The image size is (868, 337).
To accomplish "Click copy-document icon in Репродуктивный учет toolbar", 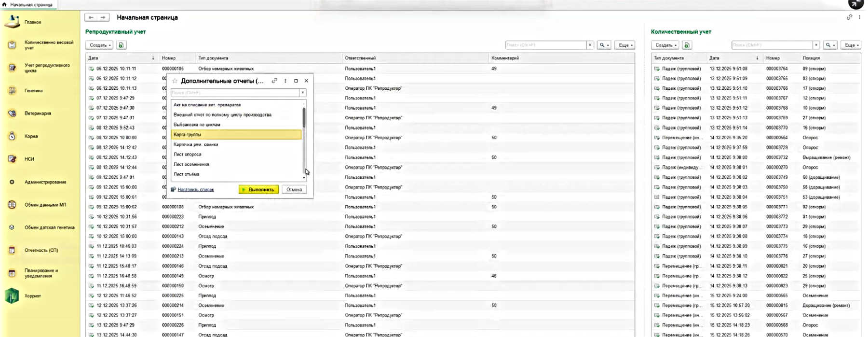I will 121,45.
